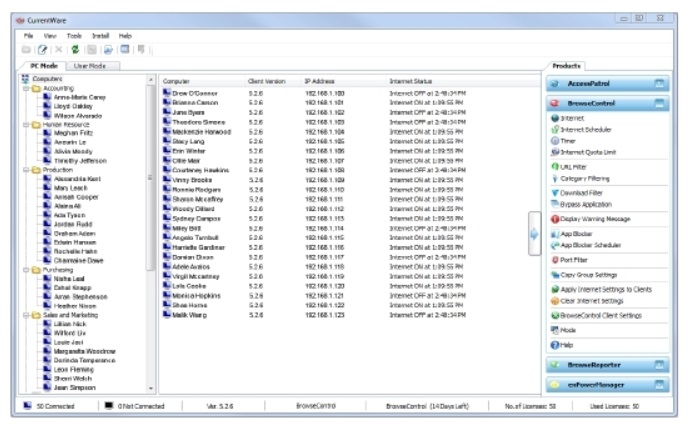This screenshot has width=692, height=428.
Task: Click the Display Warning Message icon
Action: [x=555, y=219]
